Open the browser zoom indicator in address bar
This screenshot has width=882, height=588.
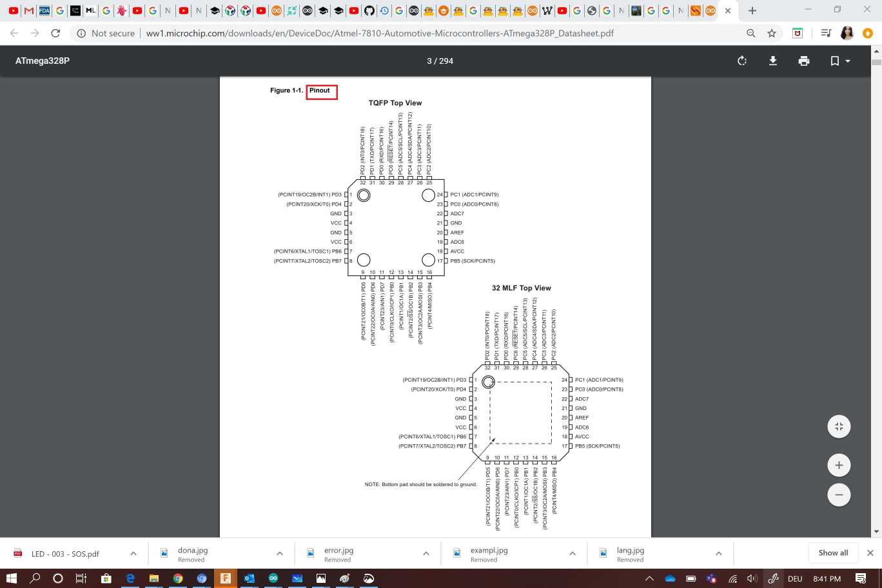750,33
